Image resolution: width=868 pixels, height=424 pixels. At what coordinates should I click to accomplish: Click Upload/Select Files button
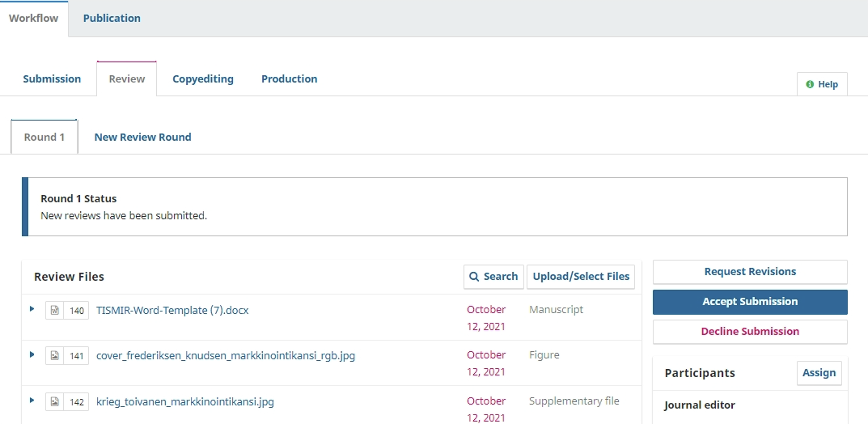581,277
